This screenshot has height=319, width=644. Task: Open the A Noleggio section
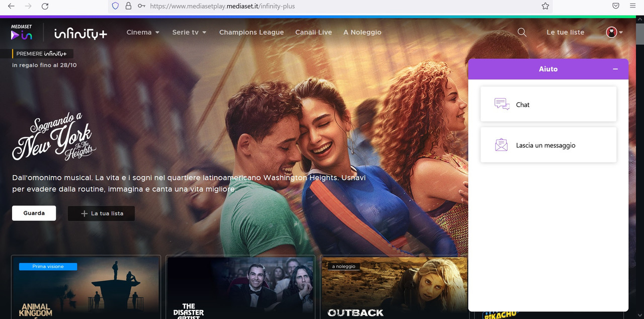click(x=362, y=32)
